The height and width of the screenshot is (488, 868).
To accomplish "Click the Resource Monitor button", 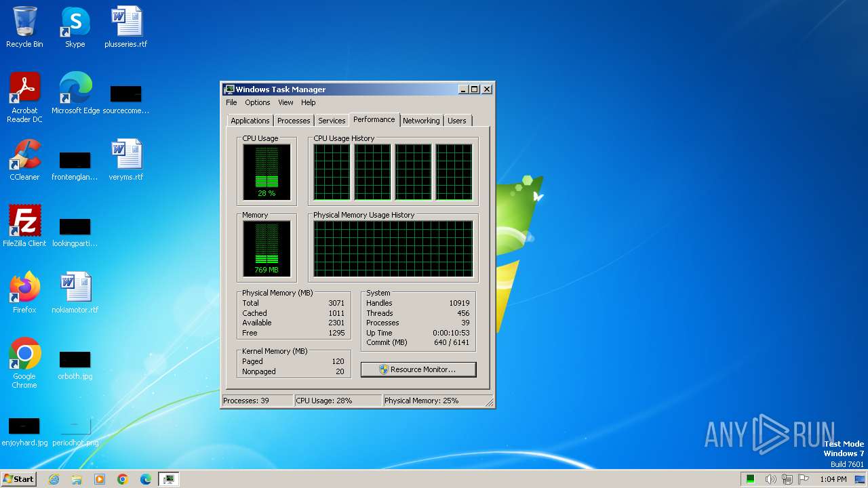I will click(x=418, y=369).
